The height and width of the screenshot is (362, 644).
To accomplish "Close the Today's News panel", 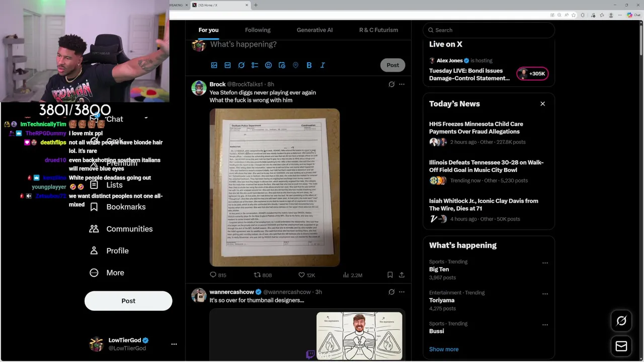I will 542,104.
